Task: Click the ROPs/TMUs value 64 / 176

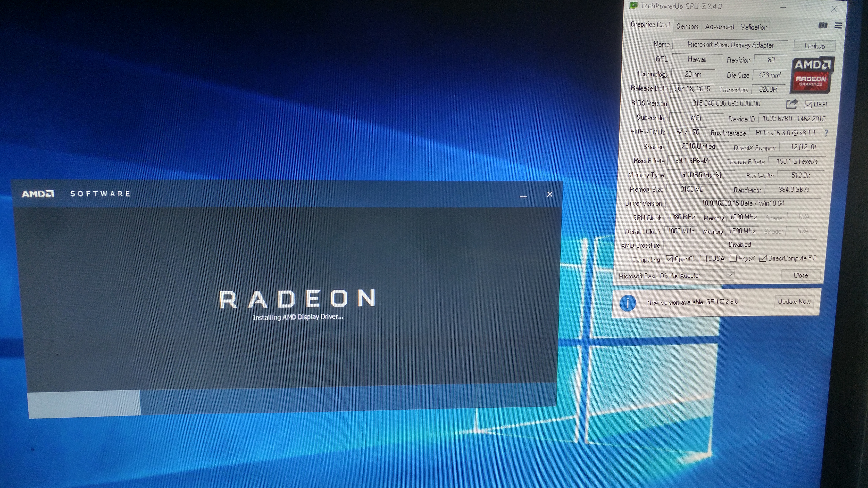Action: point(687,132)
